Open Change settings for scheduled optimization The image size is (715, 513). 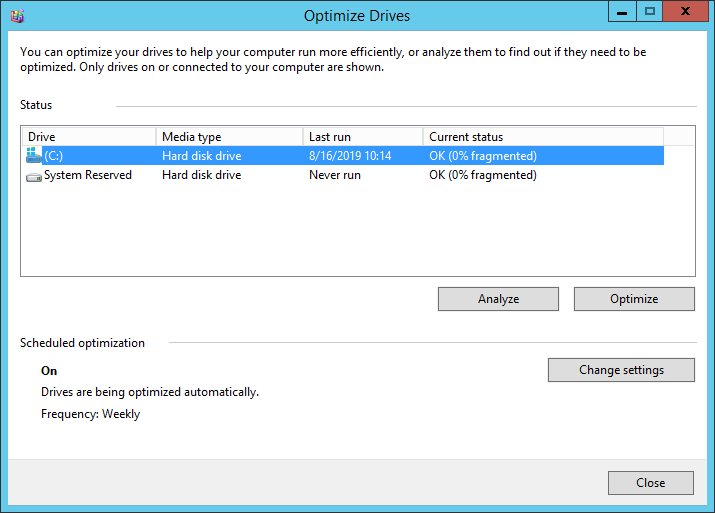621,370
